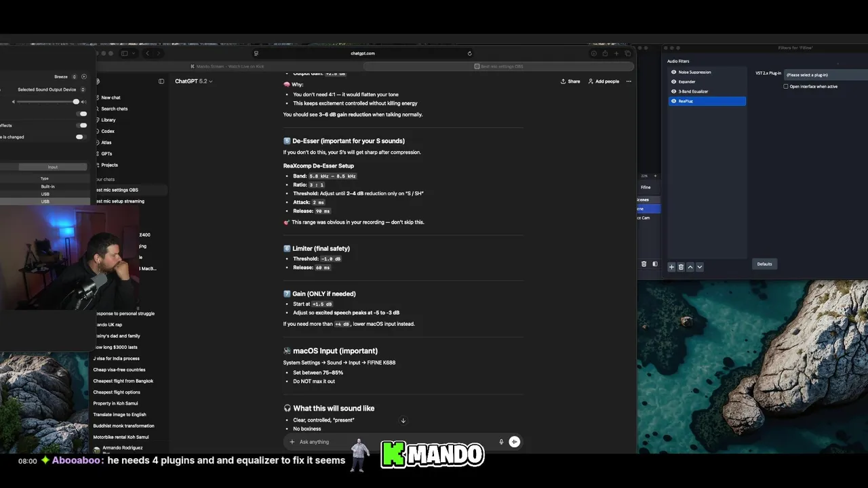The height and width of the screenshot is (488, 868).
Task: Enable Open interface when active checkbox
Action: tap(786, 86)
